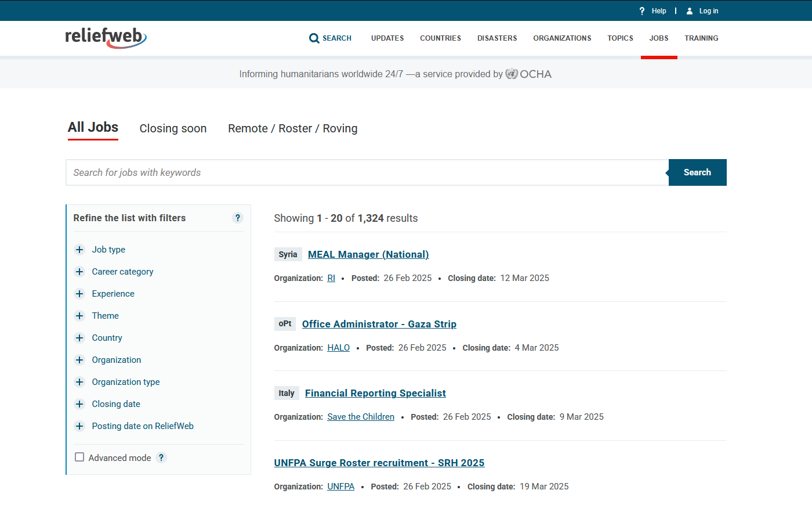The height and width of the screenshot is (508, 812).
Task: Open the Disasters menu item
Action: tap(497, 38)
